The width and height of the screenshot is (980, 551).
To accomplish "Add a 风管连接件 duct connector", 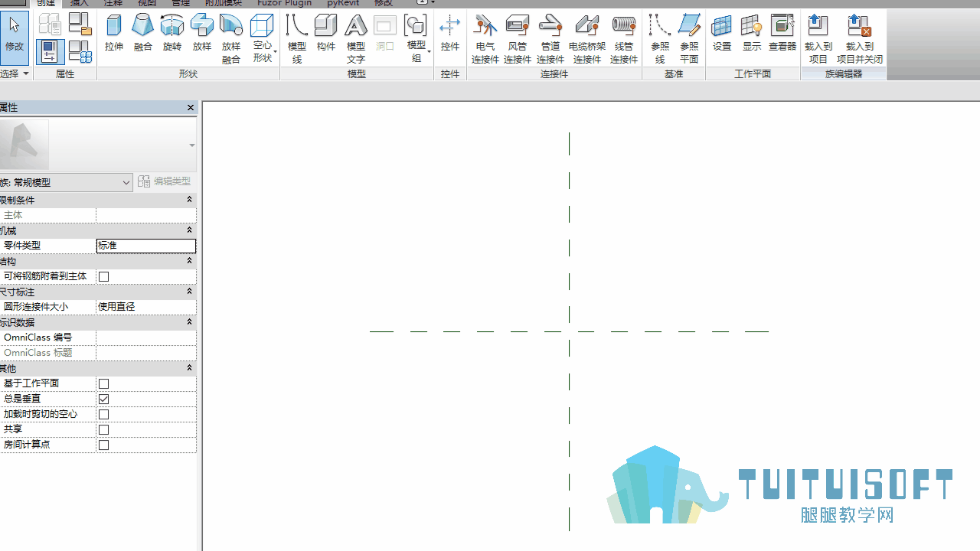I will 518,38.
